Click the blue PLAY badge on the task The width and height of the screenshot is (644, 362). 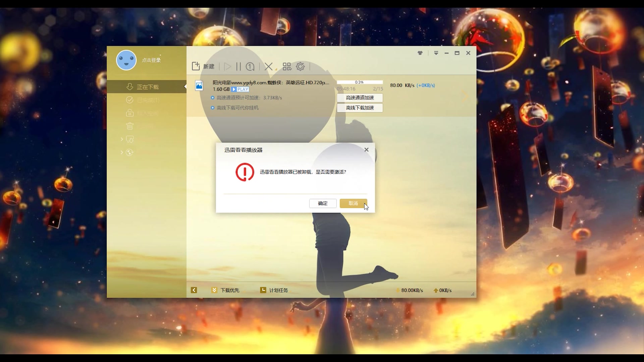coord(240,89)
